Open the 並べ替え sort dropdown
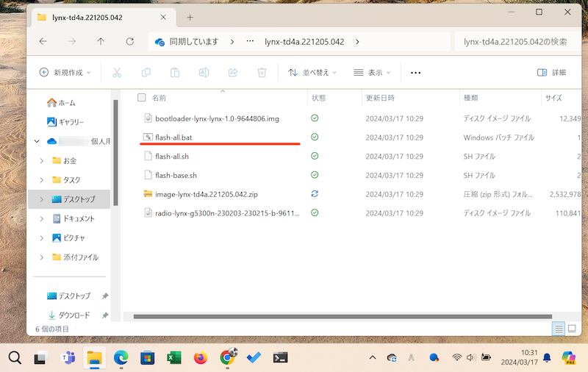The image size is (588, 372). tap(312, 73)
